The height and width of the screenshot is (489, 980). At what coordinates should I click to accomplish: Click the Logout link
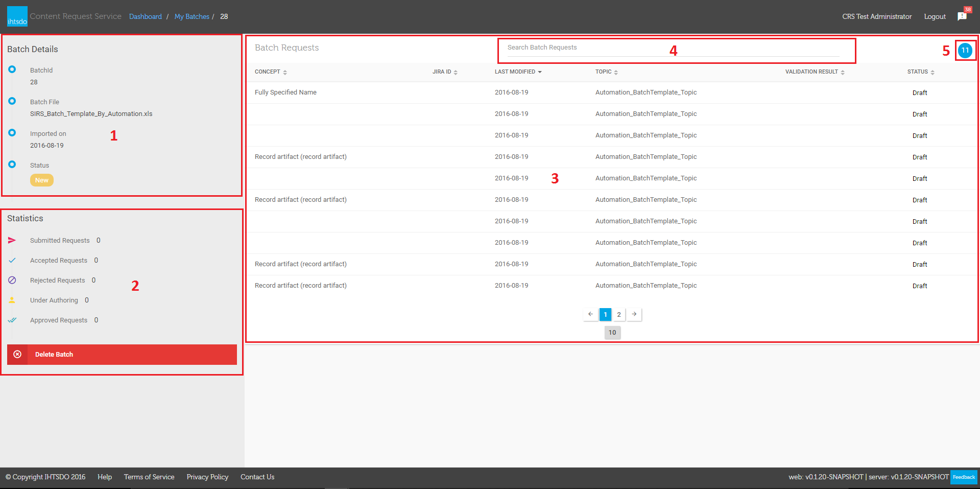click(935, 17)
